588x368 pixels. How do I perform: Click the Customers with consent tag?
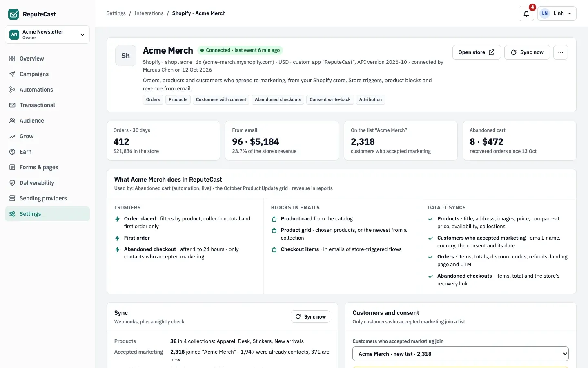pyautogui.click(x=221, y=100)
